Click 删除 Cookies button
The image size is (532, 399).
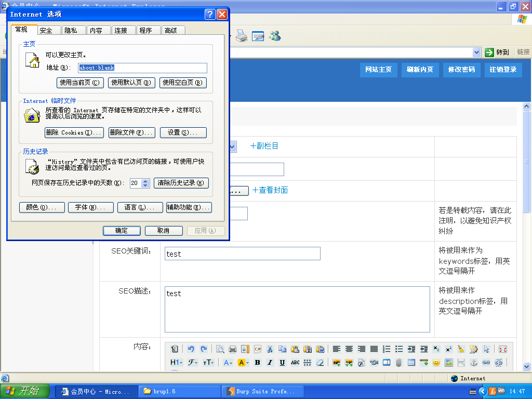point(74,132)
